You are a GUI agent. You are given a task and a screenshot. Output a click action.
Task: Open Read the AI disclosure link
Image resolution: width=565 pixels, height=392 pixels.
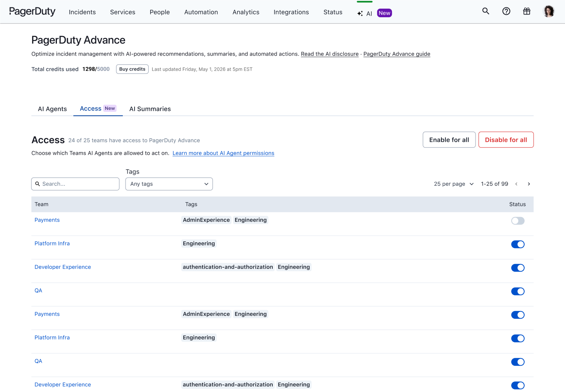[x=330, y=54]
